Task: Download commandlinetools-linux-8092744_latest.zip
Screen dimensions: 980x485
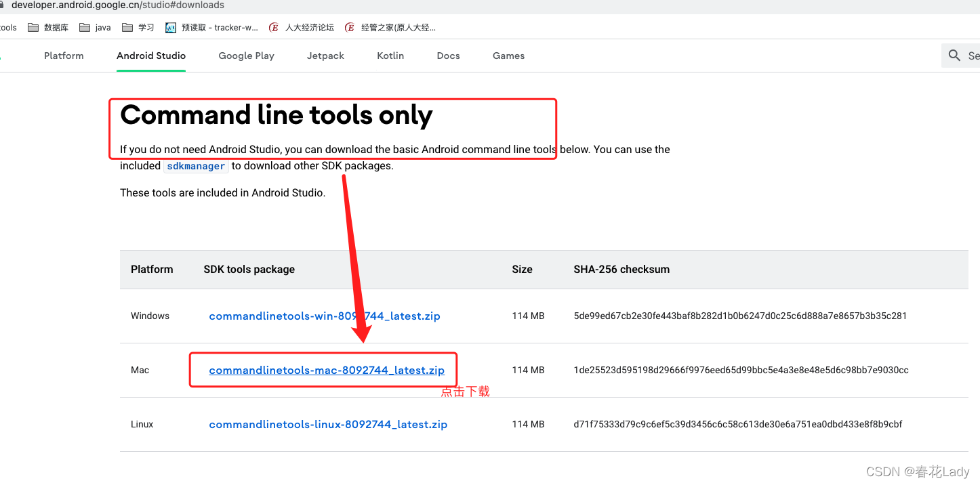Action: tap(328, 424)
